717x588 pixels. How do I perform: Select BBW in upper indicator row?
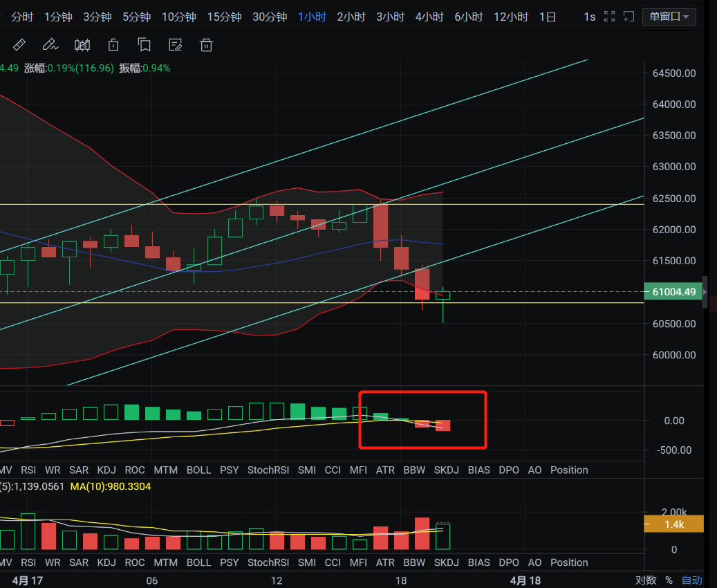pyautogui.click(x=414, y=470)
